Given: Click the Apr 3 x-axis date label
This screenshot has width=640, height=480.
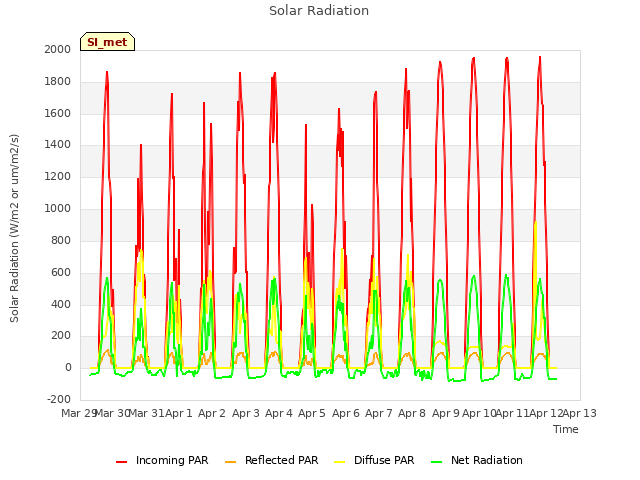Looking at the screenshot, I should click(246, 413).
